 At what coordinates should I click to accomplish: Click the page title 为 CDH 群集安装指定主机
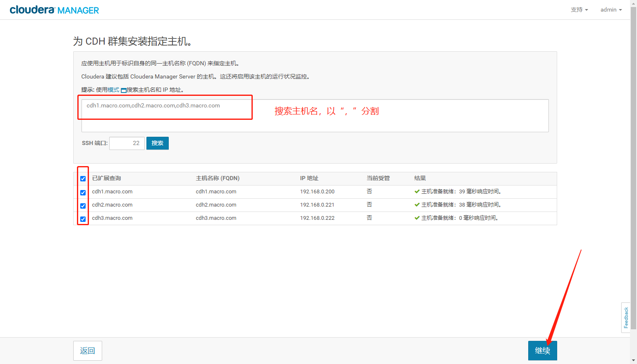click(132, 41)
